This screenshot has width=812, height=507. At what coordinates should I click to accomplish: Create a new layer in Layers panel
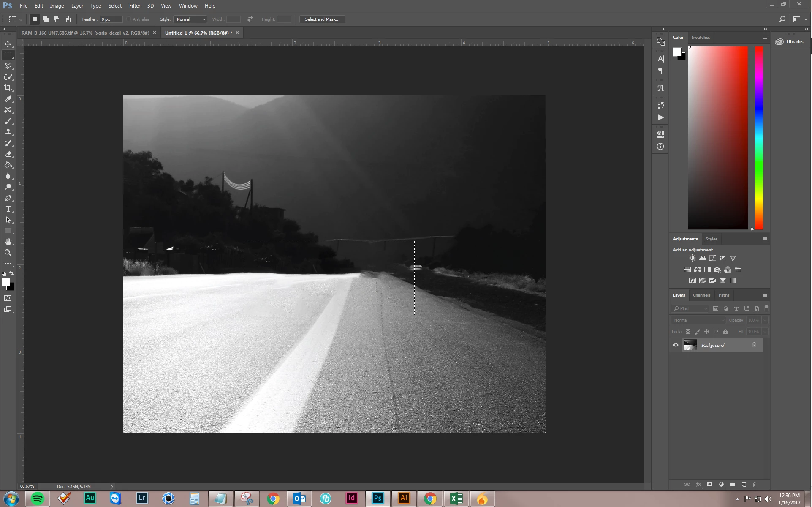point(744,485)
